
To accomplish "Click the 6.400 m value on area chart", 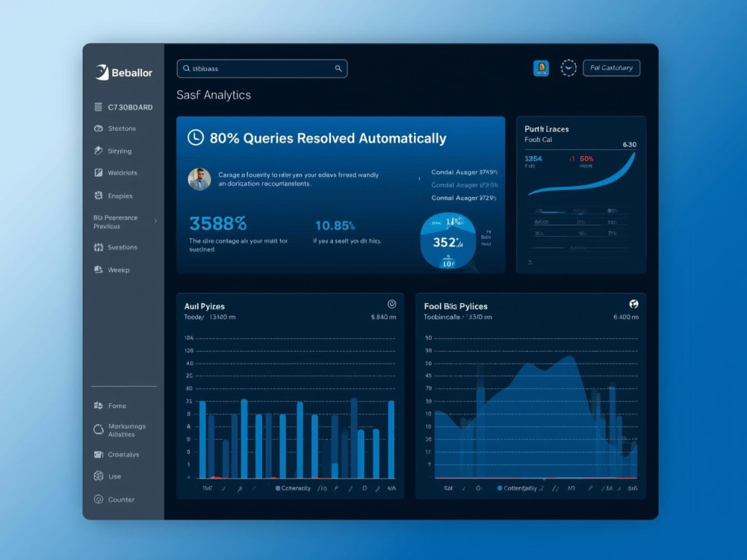I will click(626, 317).
